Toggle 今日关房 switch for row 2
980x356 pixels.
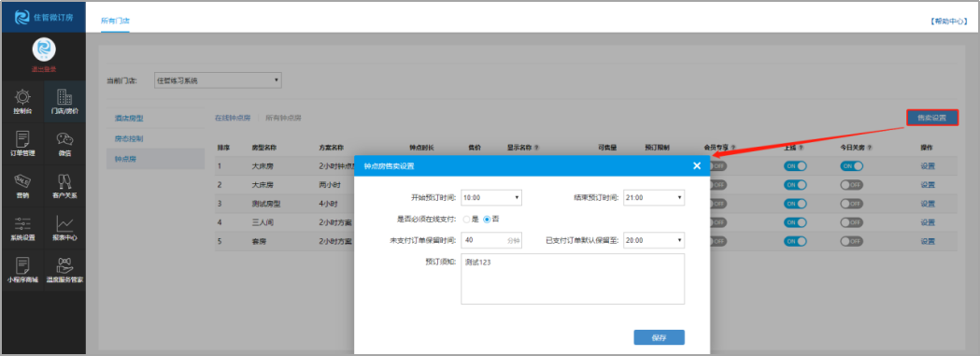pyautogui.click(x=851, y=185)
